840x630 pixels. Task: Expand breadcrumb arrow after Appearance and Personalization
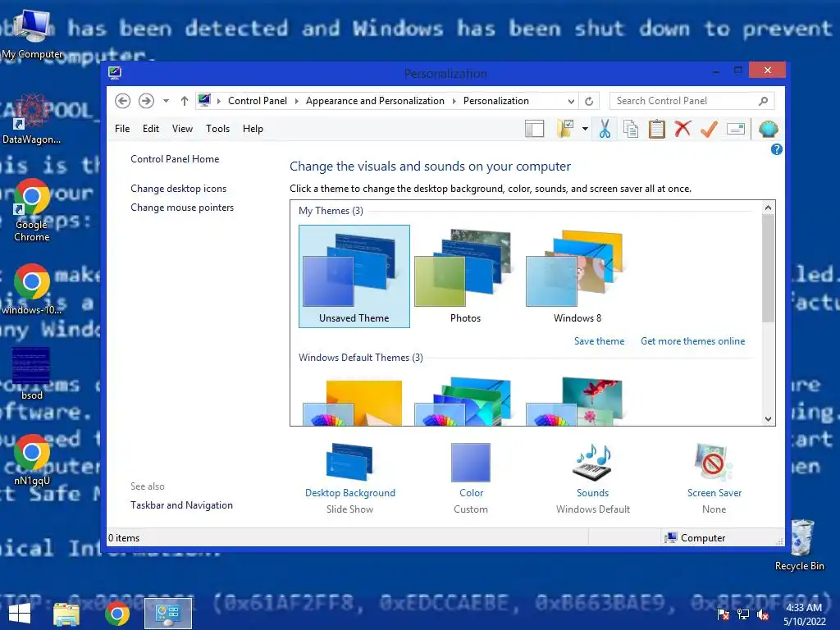click(x=454, y=101)
